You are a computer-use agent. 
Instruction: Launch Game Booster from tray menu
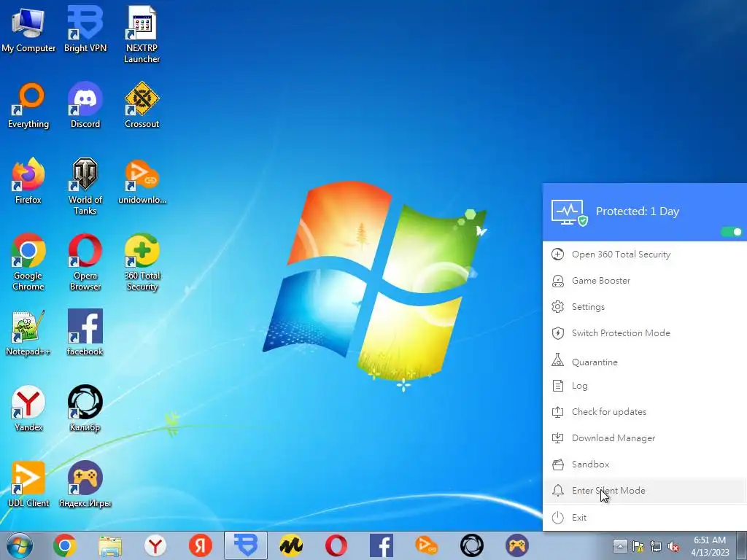coord(645,281)
